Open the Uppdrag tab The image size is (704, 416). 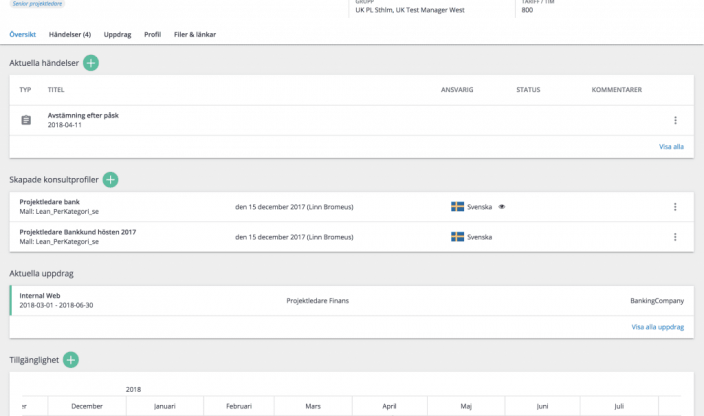(117, 34)
